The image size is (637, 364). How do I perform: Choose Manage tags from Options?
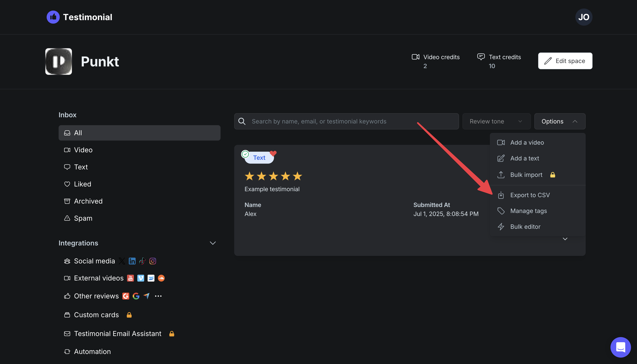(537, 211)
